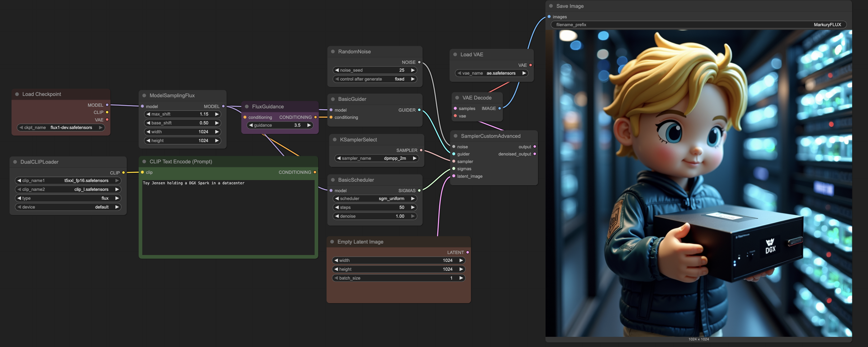Click the MODEL output socket on Load Checkpoint

(107, 105)
